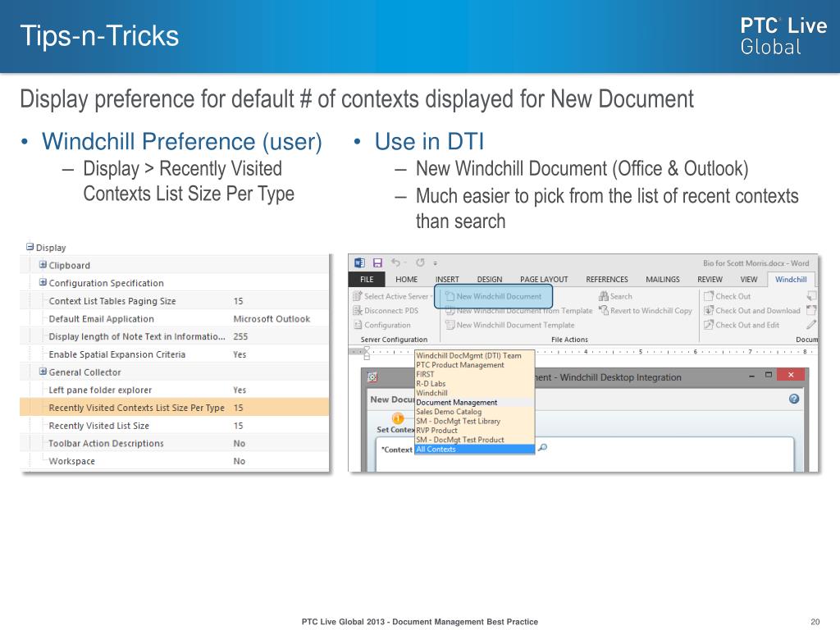Choose 'RVP Product' in context list
840x630 pixels.
pos(475,431)
